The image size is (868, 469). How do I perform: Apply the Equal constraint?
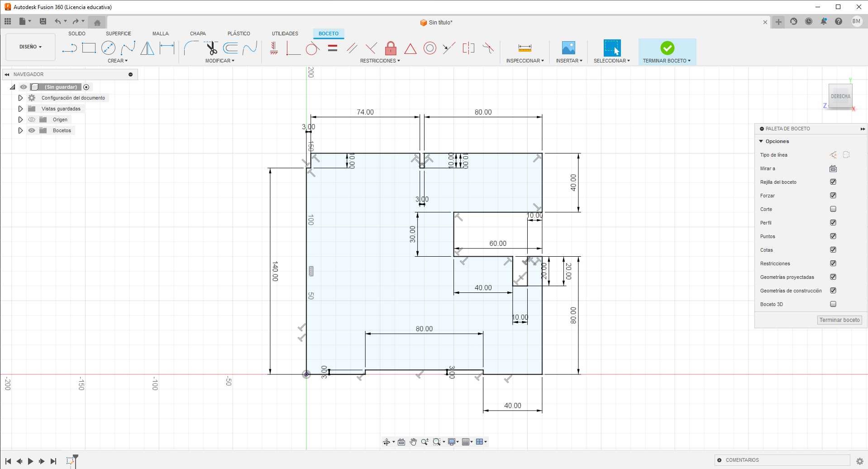[333, 48]
